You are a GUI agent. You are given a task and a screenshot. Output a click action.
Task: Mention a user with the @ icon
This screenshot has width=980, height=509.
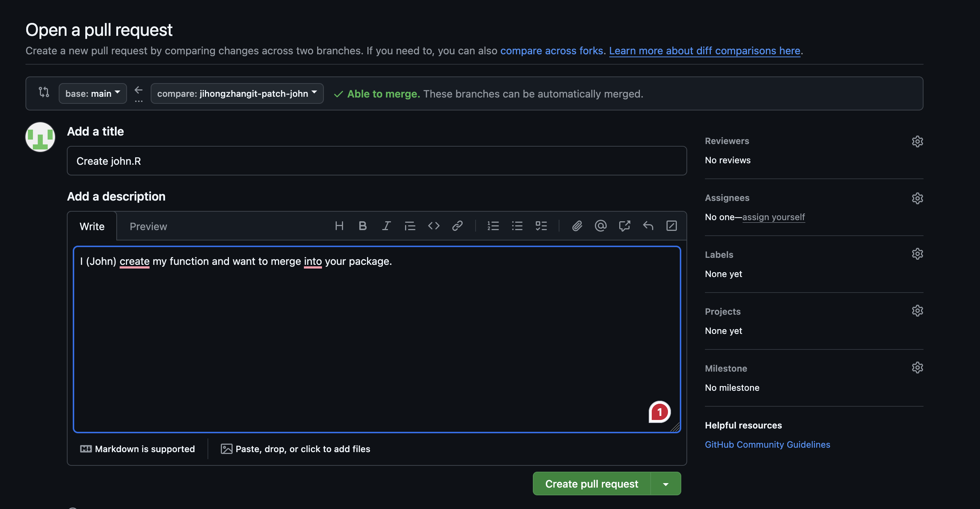pyautogui.click(x=600, y=226)
